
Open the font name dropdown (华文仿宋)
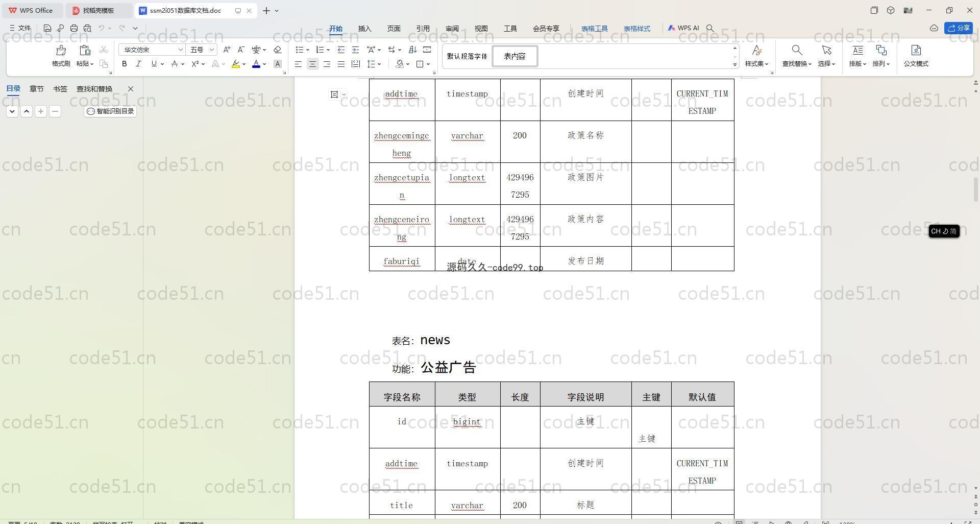180,50
